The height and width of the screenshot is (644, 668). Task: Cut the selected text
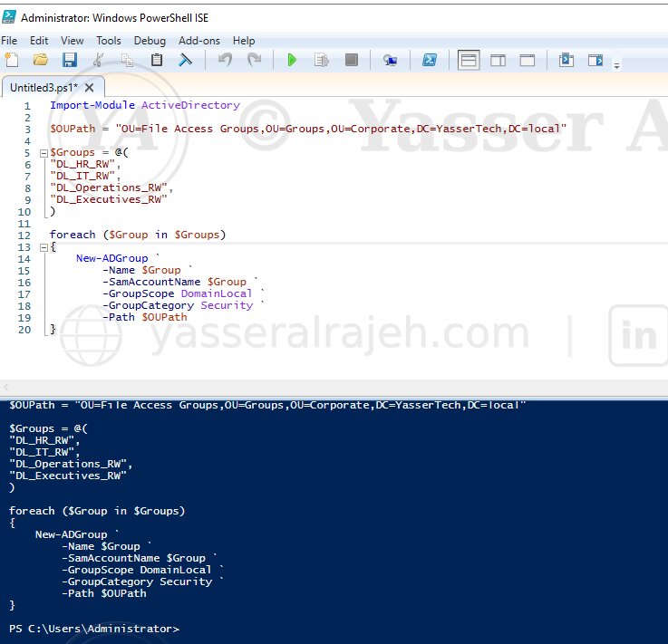tap(98, 60)
